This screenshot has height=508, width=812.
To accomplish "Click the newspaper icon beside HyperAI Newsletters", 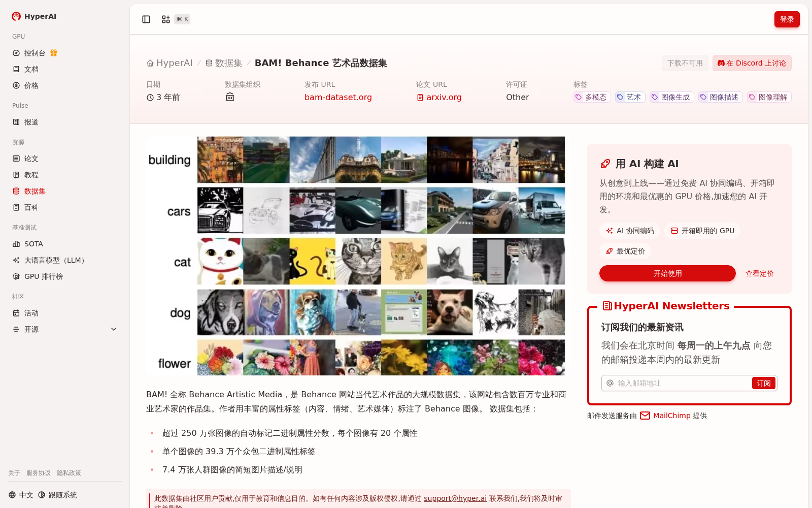I will pos(607,306).
